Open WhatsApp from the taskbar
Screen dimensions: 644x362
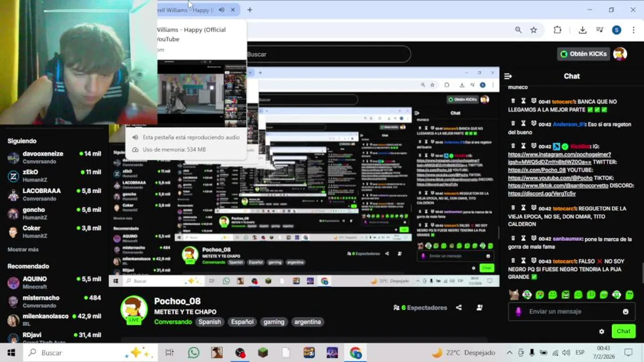pos(194,353)
